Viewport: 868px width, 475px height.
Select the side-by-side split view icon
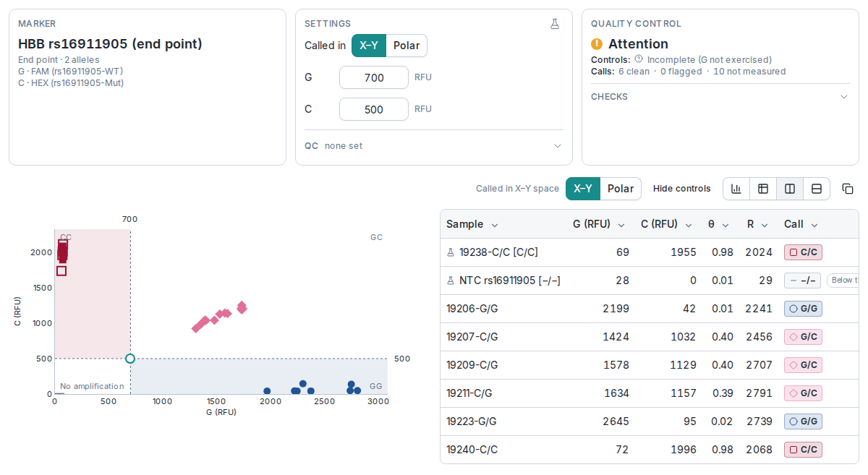790,189
